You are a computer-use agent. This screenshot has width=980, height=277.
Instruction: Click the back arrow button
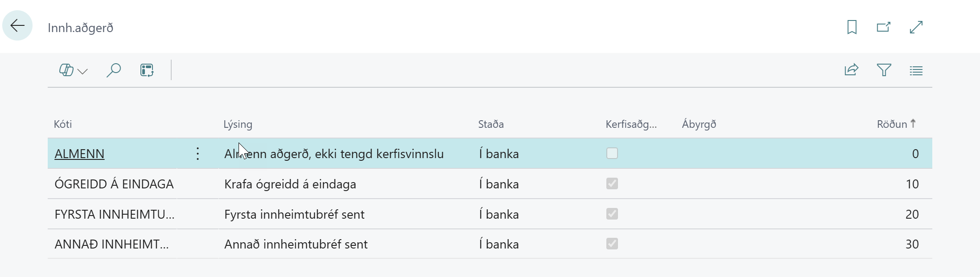click(17, 26)
